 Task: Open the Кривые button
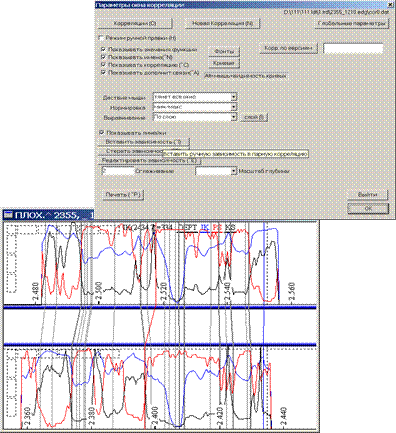[x=224, y=63]
